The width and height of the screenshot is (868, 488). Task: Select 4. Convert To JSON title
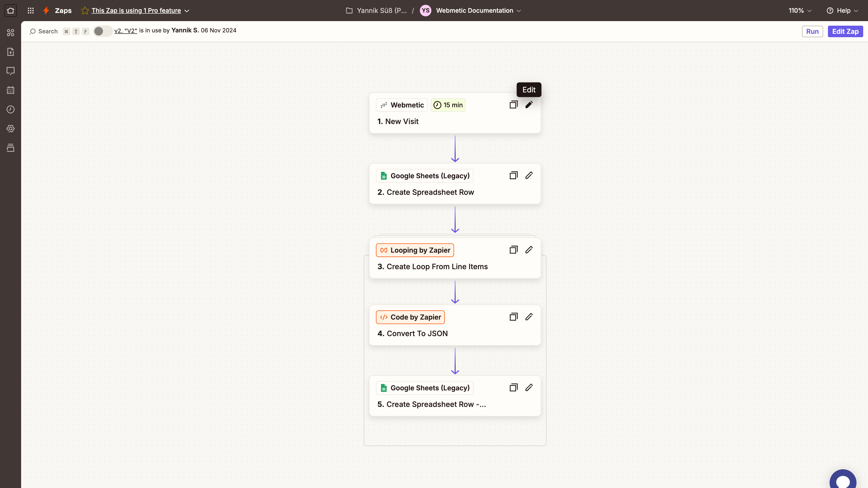pos(412,333)
